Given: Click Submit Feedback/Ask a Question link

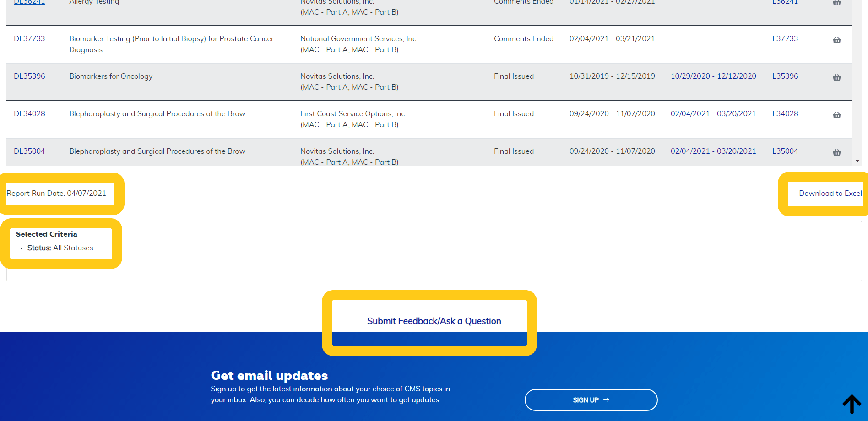Looking at the screenshot, I should click(434, 321).
